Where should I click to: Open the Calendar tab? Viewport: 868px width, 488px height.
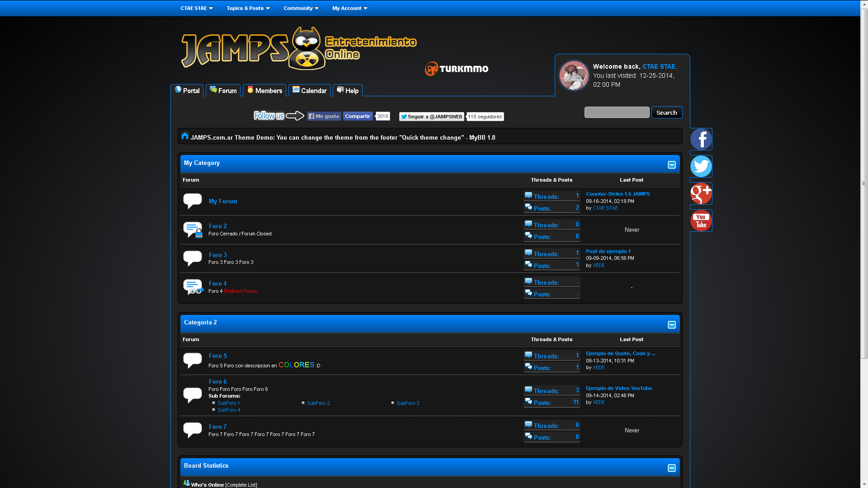click(x=310, y=90)
